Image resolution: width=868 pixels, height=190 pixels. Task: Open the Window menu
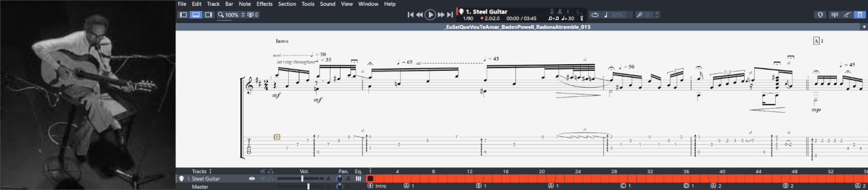coord(368,4)
